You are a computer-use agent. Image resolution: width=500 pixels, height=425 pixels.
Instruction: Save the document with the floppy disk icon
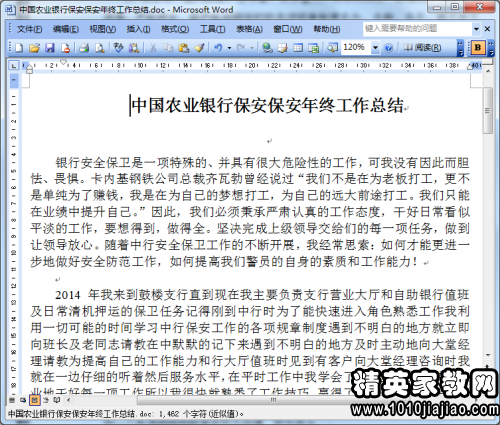tap(50, 48)
